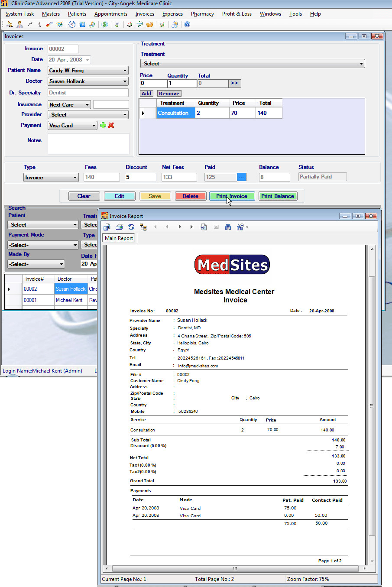Screen dimensions: 392x587
Task: Click the >> button beside Total
Action: click(x=234, y=83)
